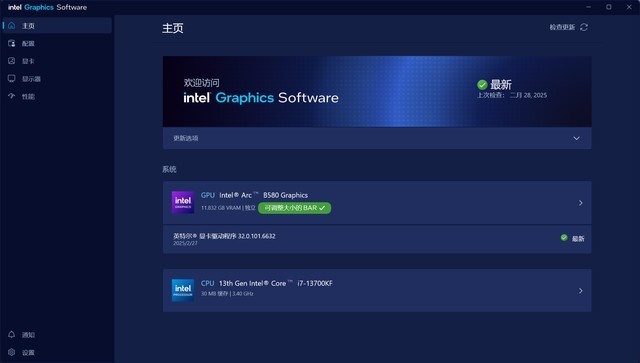Open 通知 notifications in the sidebar
This screenshot has height=363, width=640.
coord(57,335)
